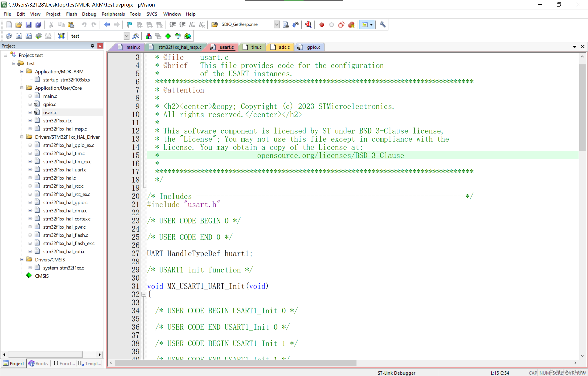
Task: Select startup_stm32f103xb.s in project tree
Action: click(x=66, y=80)
